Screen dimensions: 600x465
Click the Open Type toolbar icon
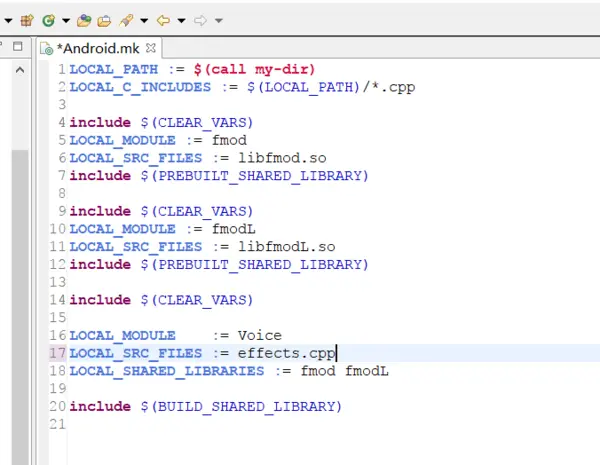(x=84, y=20)
